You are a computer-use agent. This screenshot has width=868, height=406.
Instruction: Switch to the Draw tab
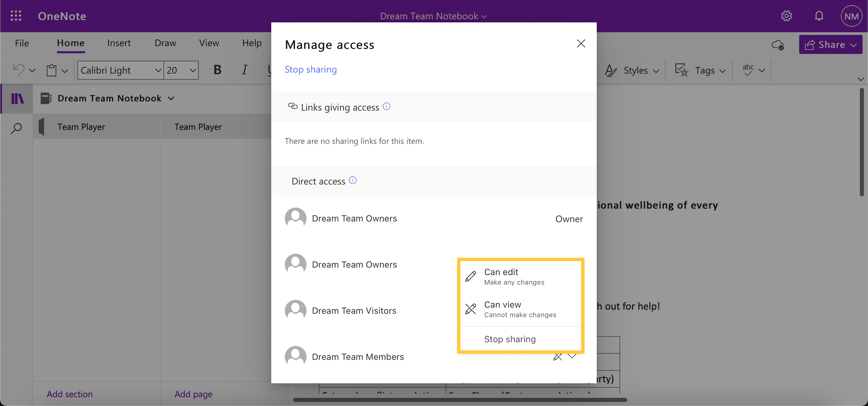pos(165,43)
